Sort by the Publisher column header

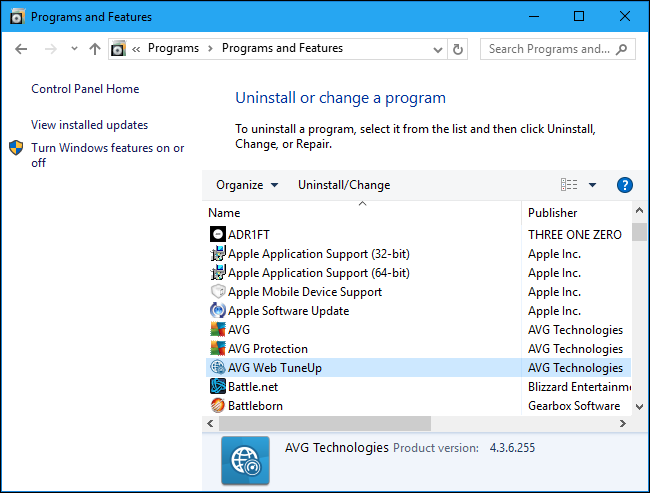[x=553, y=213]
